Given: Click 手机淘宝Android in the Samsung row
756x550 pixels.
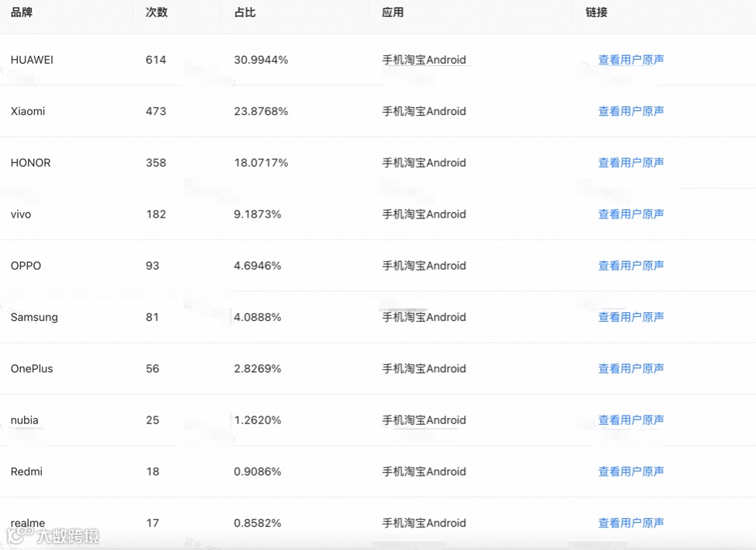Looking at the screenshot, I should pyautogui.click(x=425, y=317).
